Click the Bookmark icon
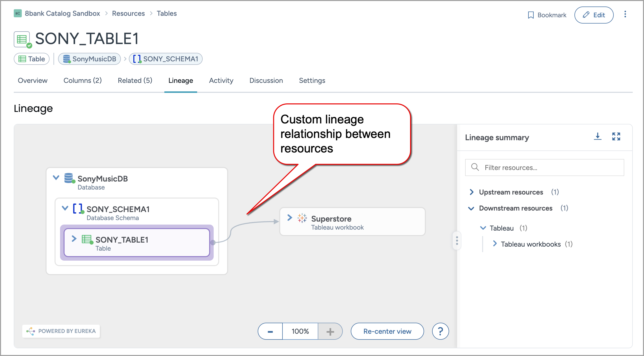Viewport: 644px width, 356px height. click(x=531, y=15)
